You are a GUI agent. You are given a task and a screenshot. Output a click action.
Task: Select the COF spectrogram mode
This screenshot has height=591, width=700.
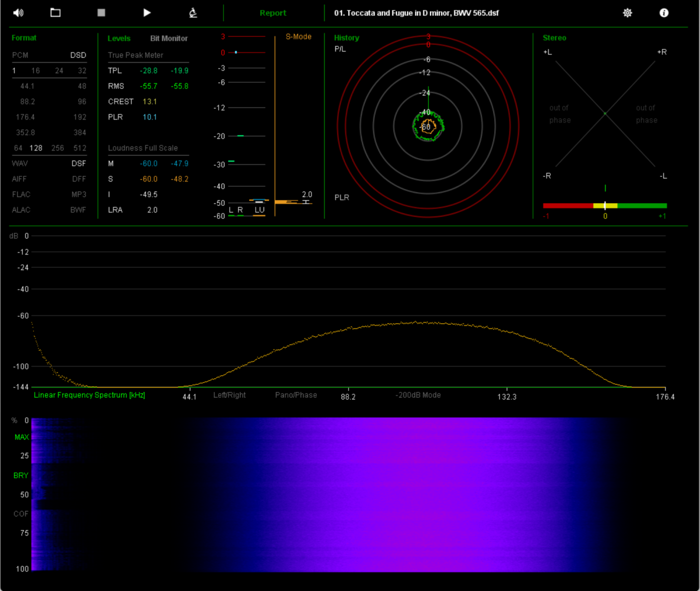pyautogui.click(x=21, y=515)
